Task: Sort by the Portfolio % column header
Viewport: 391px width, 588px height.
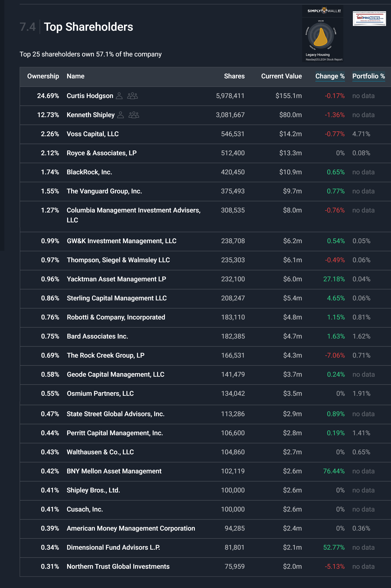Action: pos(369,76)
